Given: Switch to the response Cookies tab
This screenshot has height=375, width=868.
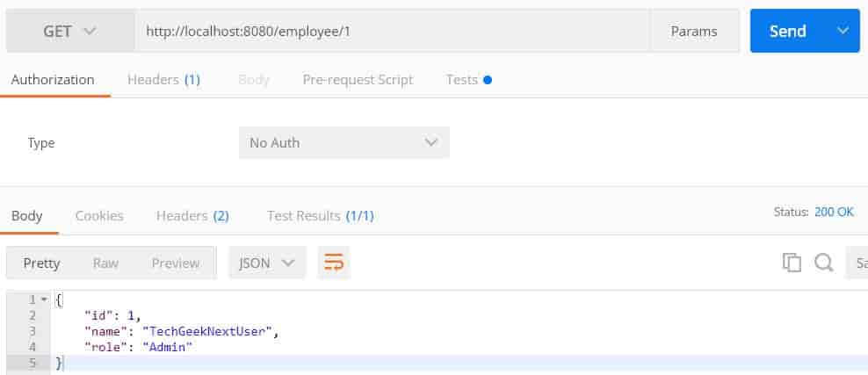Looking at the screenshot, I should [x=99, y=216].
